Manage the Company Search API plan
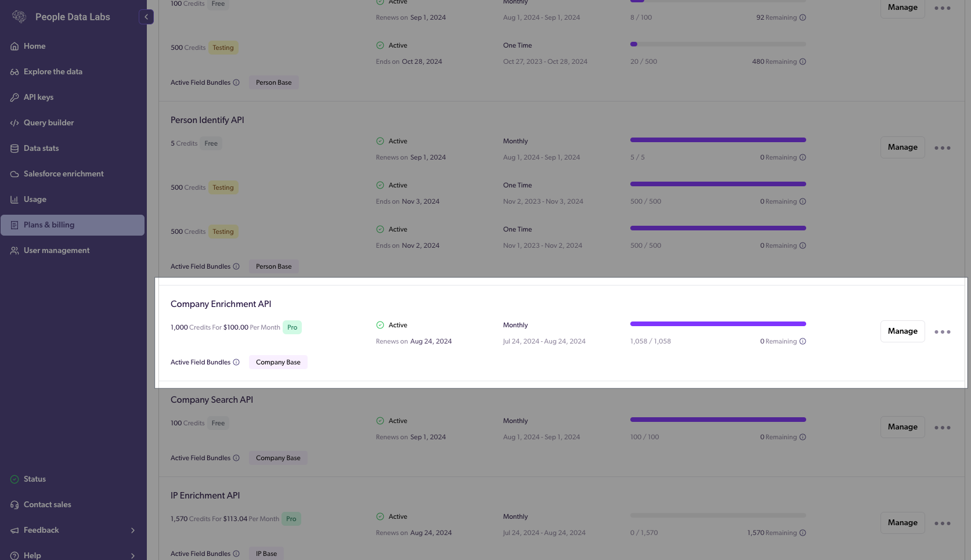The width and height of the screenshot is (971, 560). pyautogui.click(x=903, y=427)
